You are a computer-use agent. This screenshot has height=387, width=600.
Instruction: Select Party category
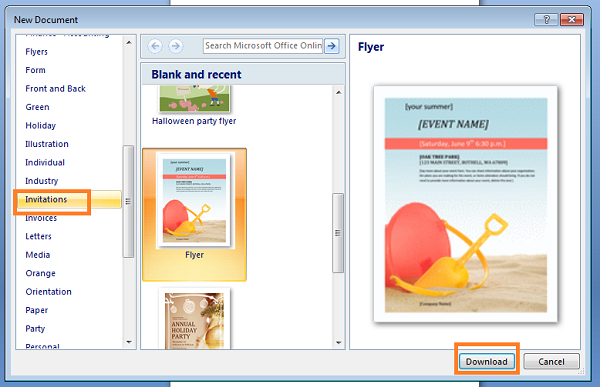[x=35, y=328]
